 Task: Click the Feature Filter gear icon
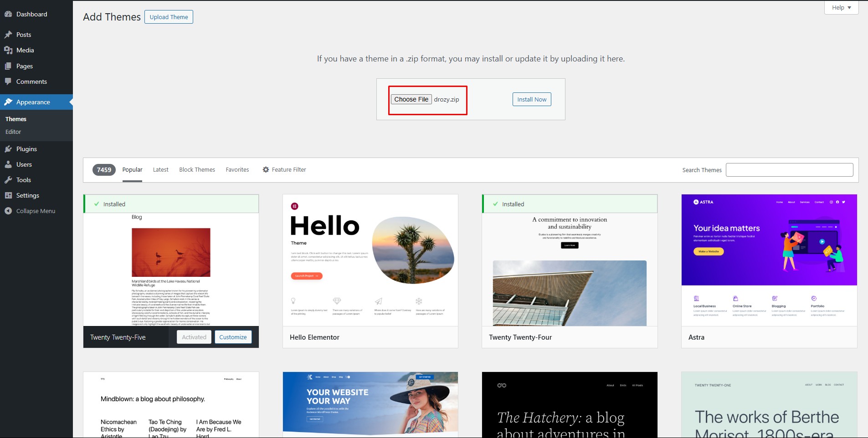click(x=266, y=169)
